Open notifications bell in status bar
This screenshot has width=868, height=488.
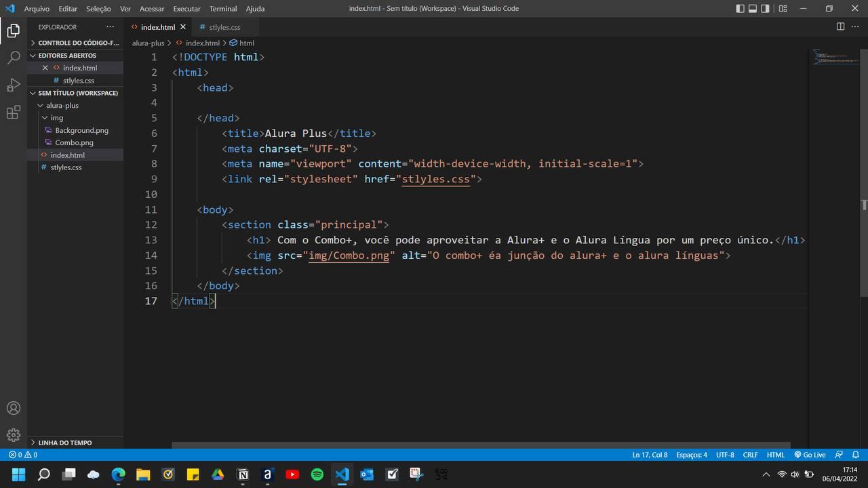(x=856, y=455)
